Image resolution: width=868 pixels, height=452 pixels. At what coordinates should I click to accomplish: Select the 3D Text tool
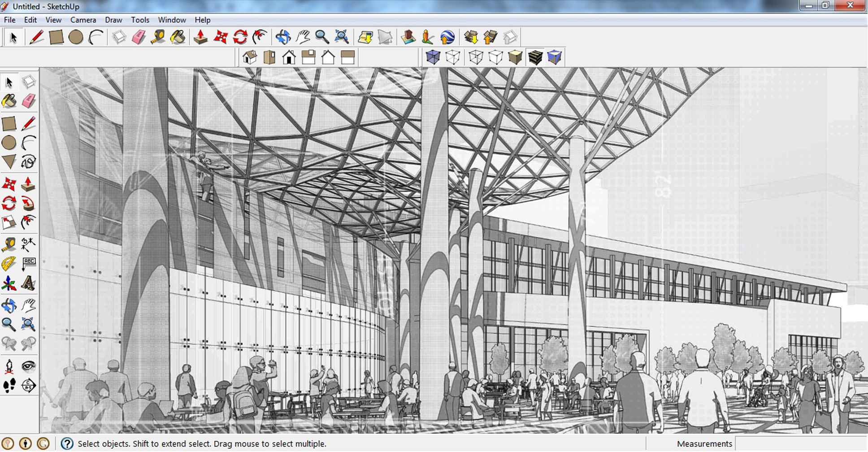tap(28, 283)
